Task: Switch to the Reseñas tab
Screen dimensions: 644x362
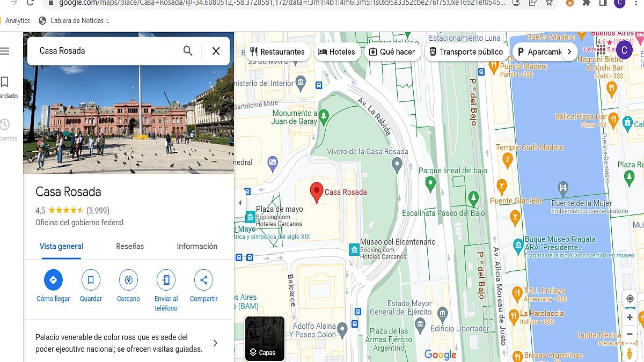Action: click(130, 246)
